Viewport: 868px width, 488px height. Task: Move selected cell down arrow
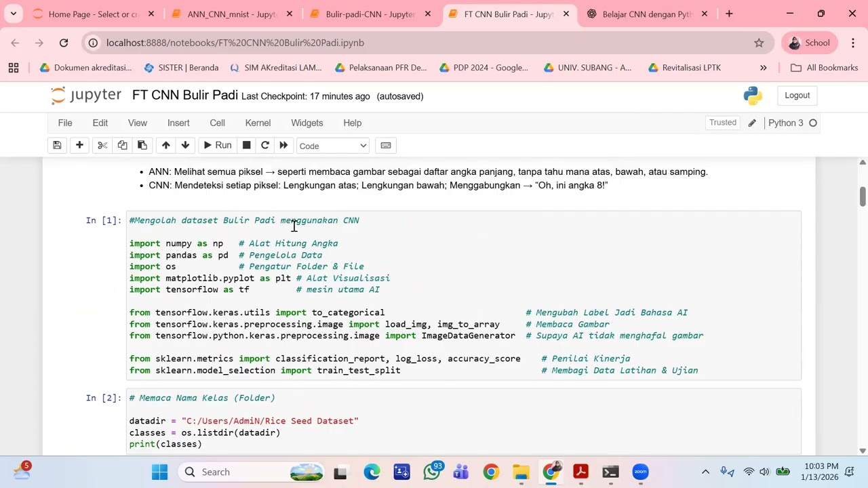click(185, 146)
